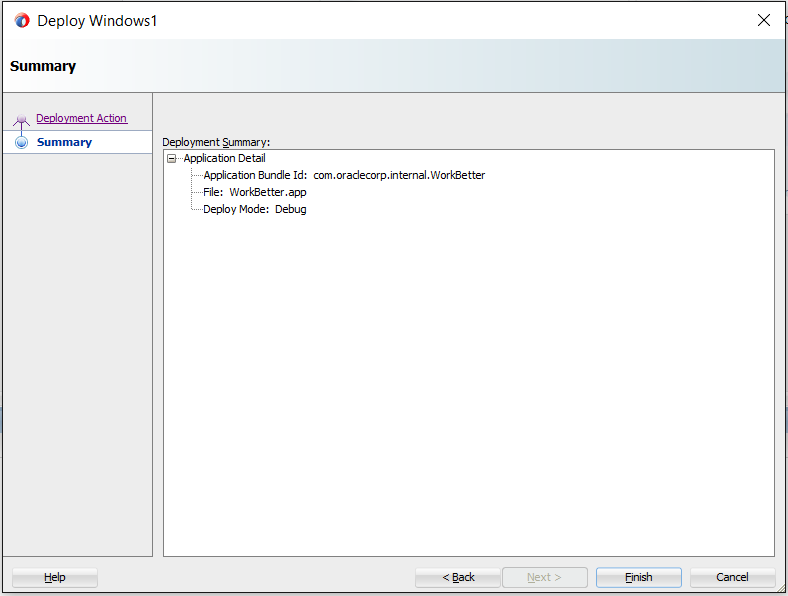Close the Deploy Windows1 dialog window
Image resolution: width=788 pixels, height=596 pixels.
764,20
